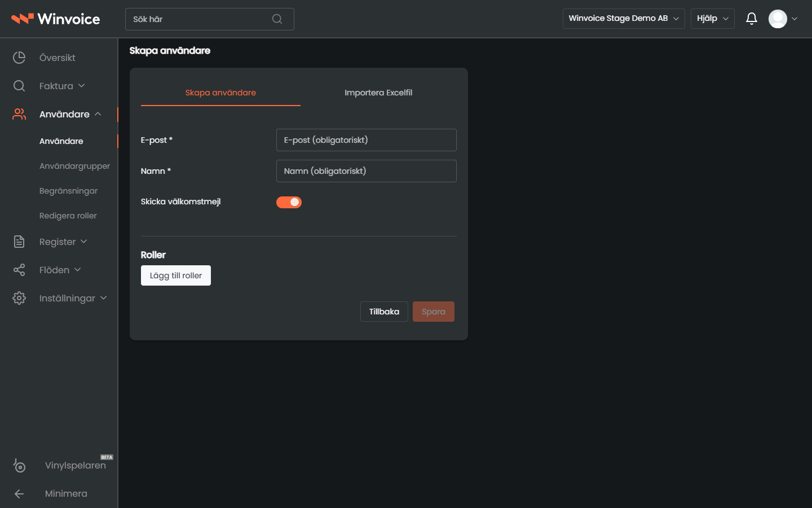Click the search magnifier icon in search bar
This screenshot has width=812, height=508.
[x=277, y=19]
